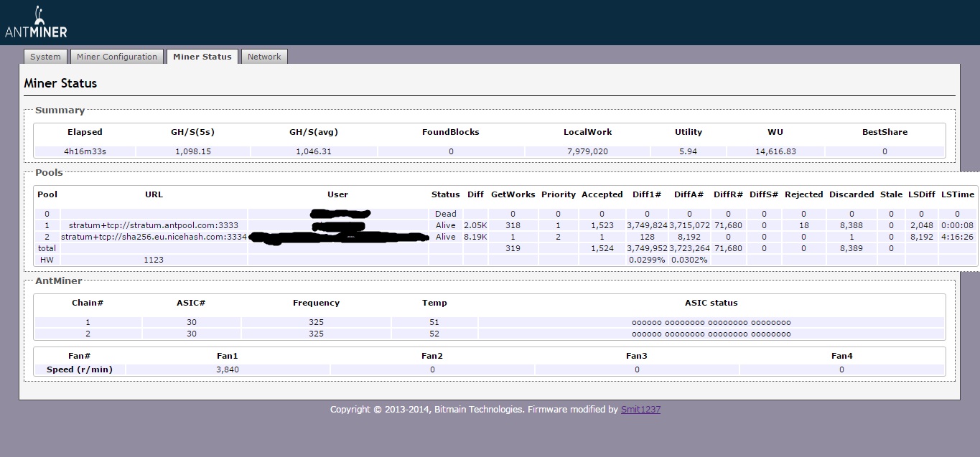Click the antpool stratum URL cell
980x457 pixels.
coord(154,225)
